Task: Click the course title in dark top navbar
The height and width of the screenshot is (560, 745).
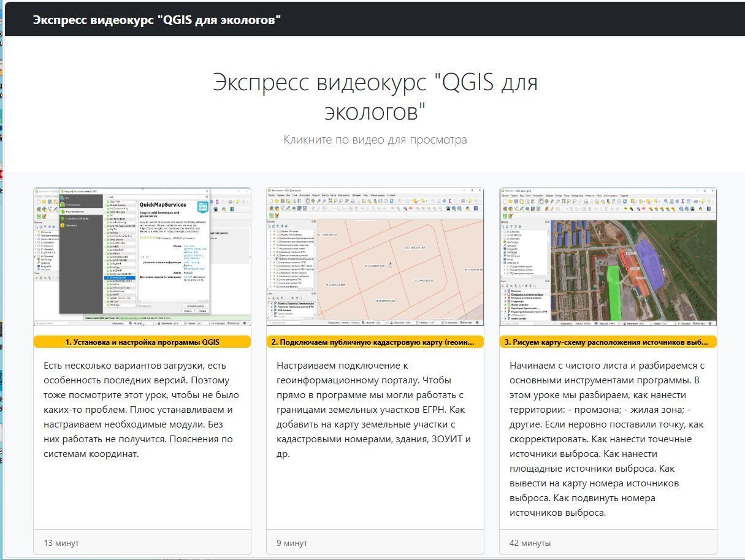Action: click(x=157, y=19)
